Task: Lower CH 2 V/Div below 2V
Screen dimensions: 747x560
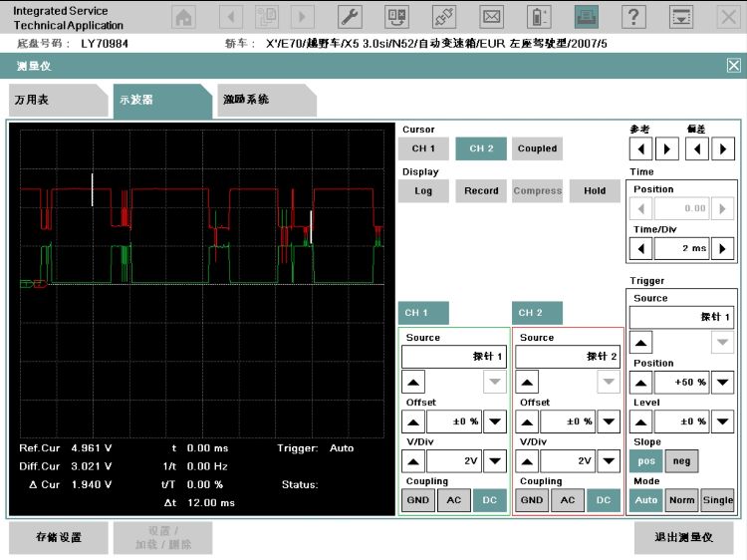Action: [609, 461]
